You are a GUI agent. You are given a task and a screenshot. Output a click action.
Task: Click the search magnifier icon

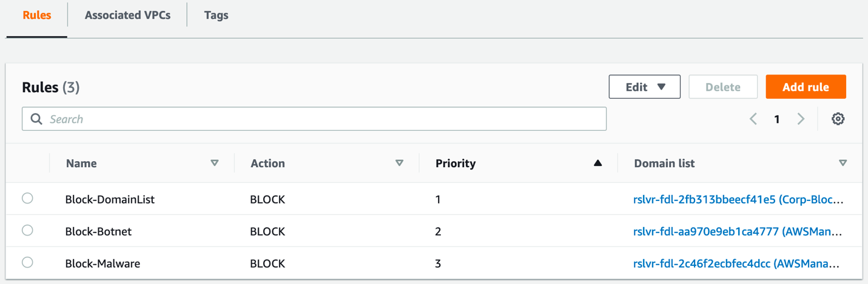click(36, 119)
